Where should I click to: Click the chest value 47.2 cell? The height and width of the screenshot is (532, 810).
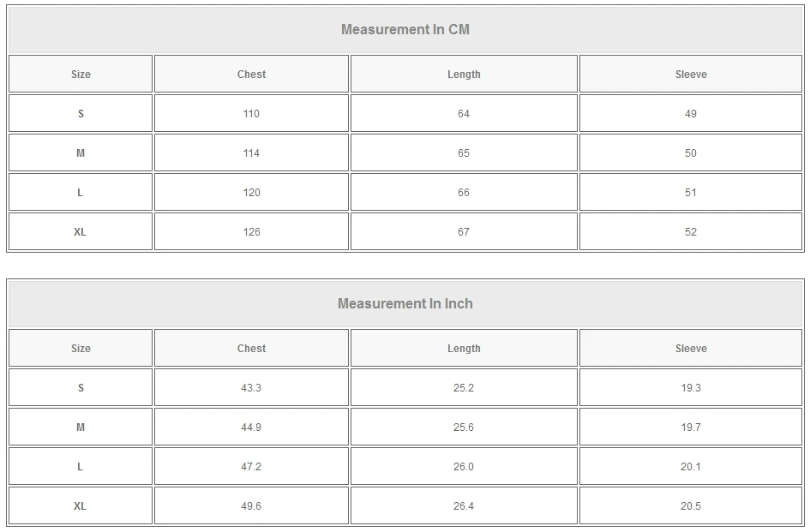click(x=251, y=467)
